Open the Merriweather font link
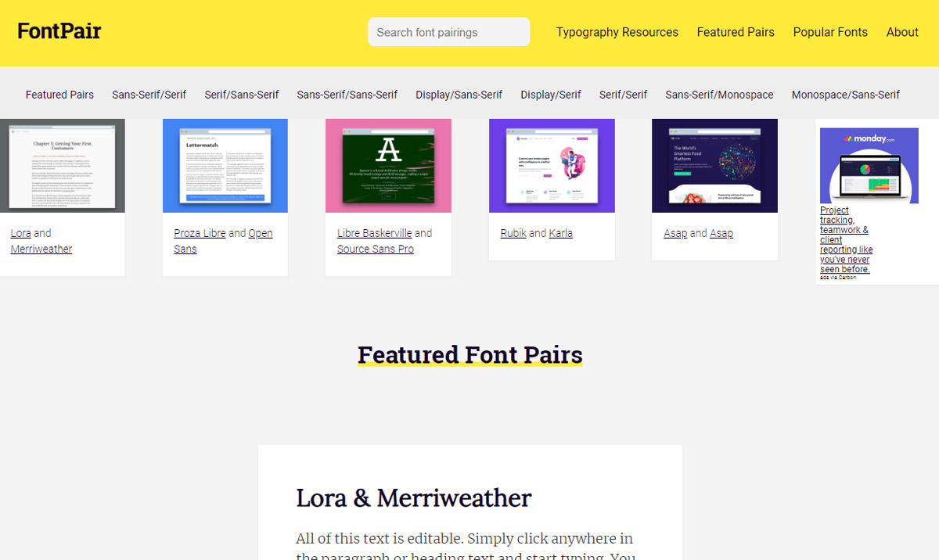 pos(41,249)
